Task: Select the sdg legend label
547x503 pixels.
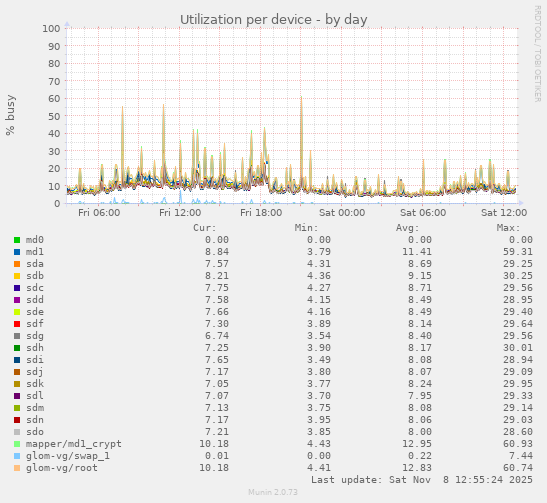Action: coord(35,336)
